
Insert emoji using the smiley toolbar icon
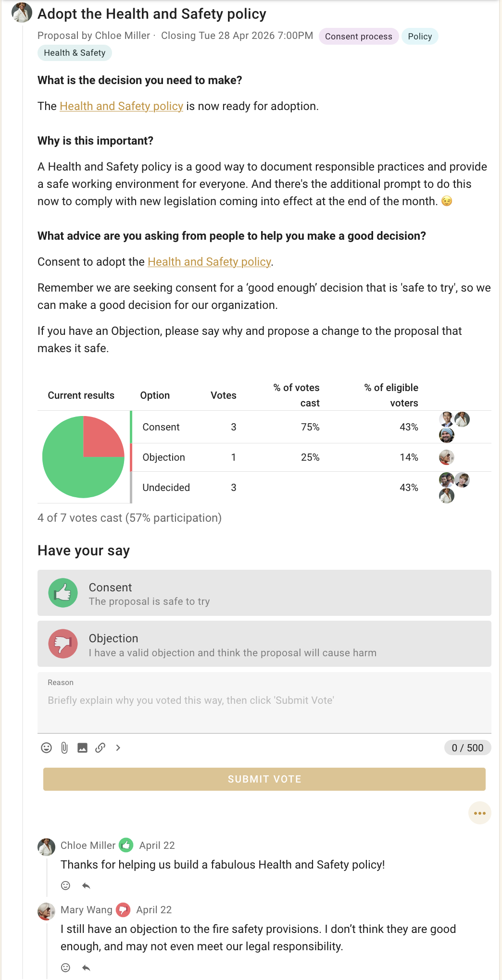(x=46, y=747)
